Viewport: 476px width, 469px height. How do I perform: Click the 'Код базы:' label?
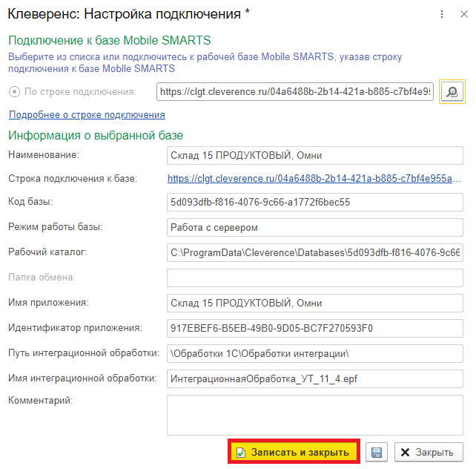click(30, 201)
